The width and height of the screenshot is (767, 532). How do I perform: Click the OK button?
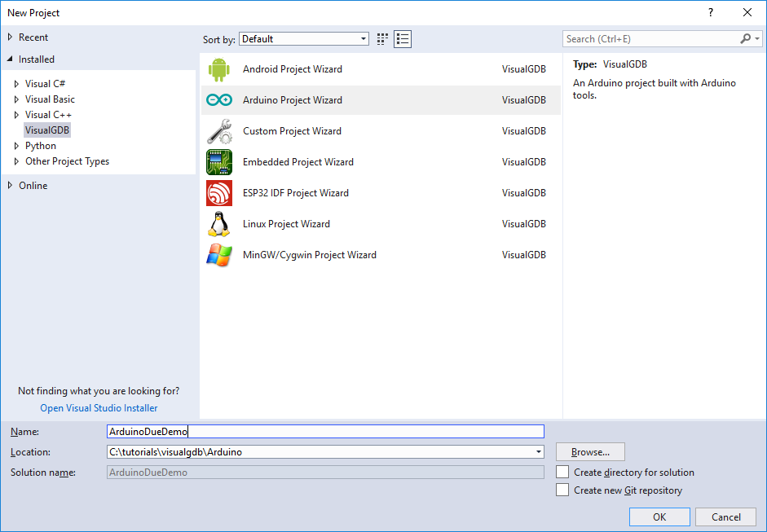(659, 517)
